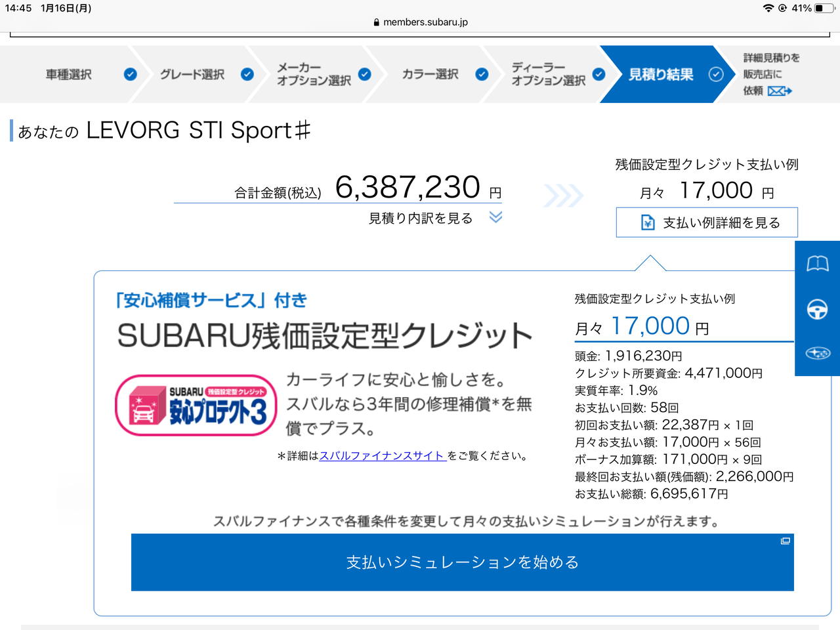Go to グレード選択 step
Screen dimensions: 840x630
click(x=192, y=74)
